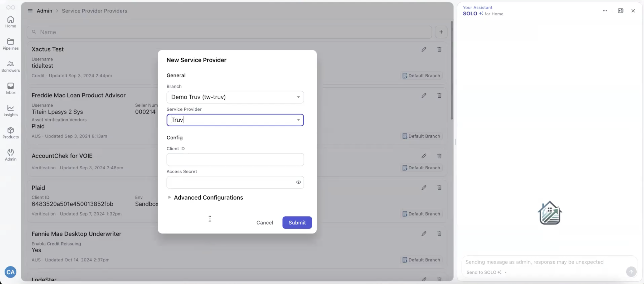Click the Admin breadcrumb
The height and width of the screenshot is (284, 644).
[44, 11]
